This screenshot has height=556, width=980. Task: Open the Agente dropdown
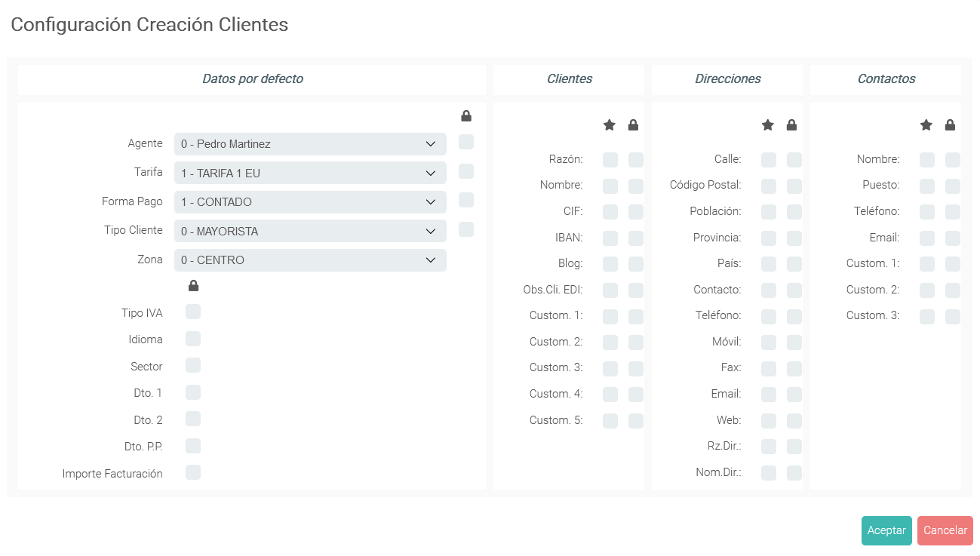310,144
